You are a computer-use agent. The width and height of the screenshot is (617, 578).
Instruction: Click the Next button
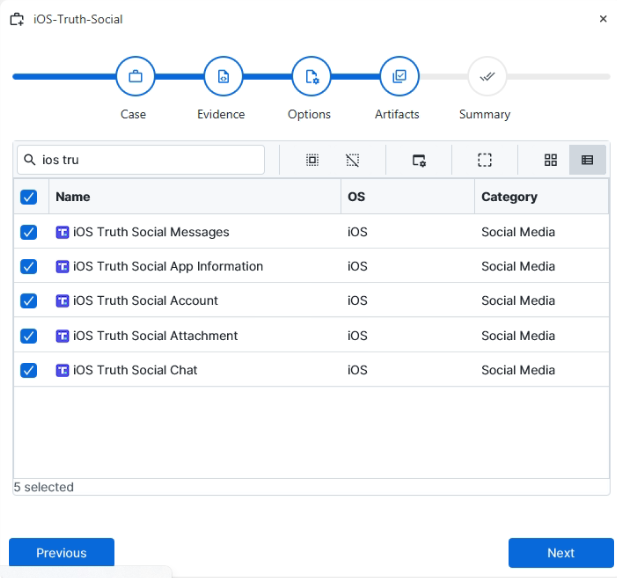pos(560,553)
